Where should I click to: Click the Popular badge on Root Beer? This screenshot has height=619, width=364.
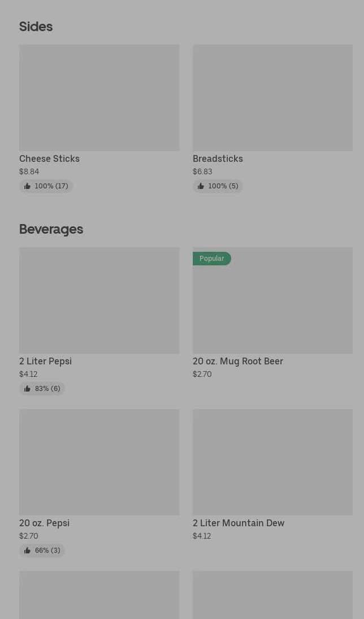click(211, 259)
